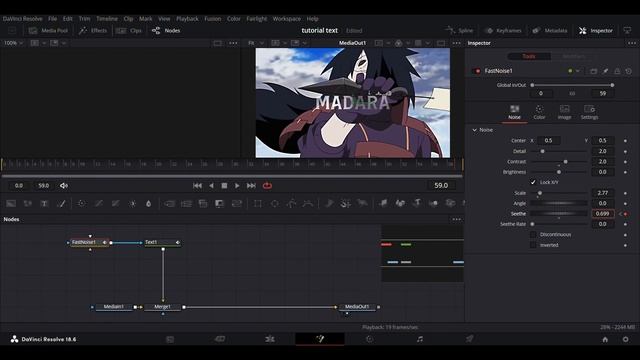Show the Metadata panel
640x360 pixels.
[550, 31]
